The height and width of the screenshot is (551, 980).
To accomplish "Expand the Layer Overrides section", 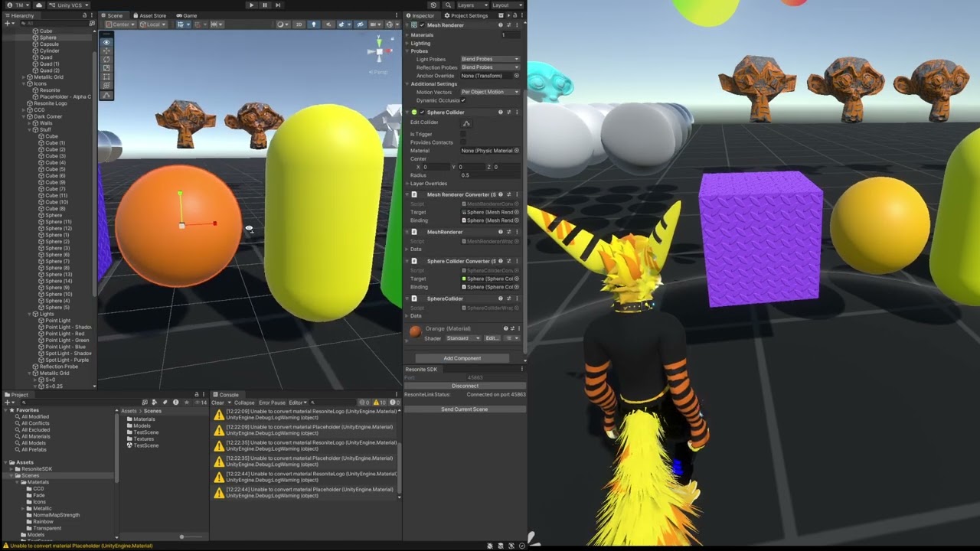I will (x=408, y=184).
